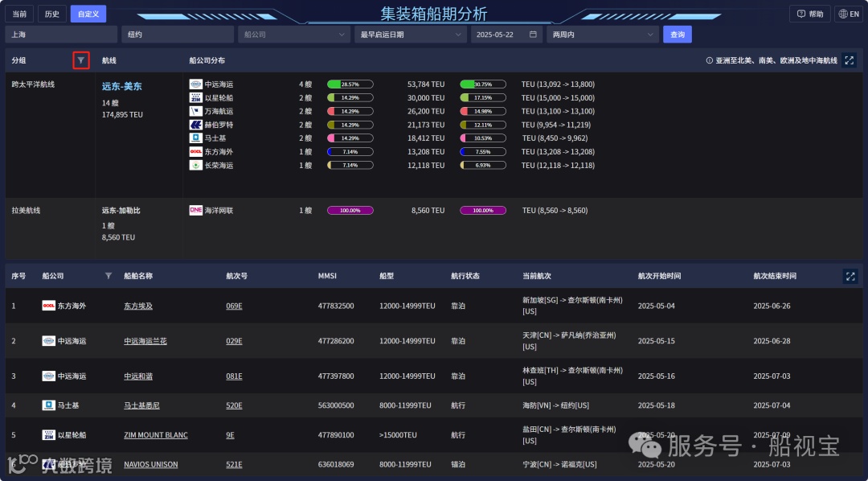
Task: Open the 远东-美东 route link
Action: click(122, 86)
